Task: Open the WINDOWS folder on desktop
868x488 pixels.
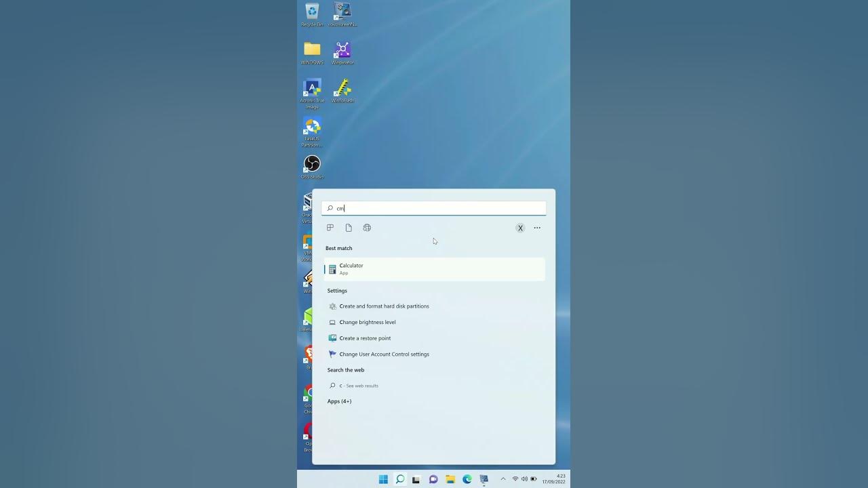Action: point(312,53)
